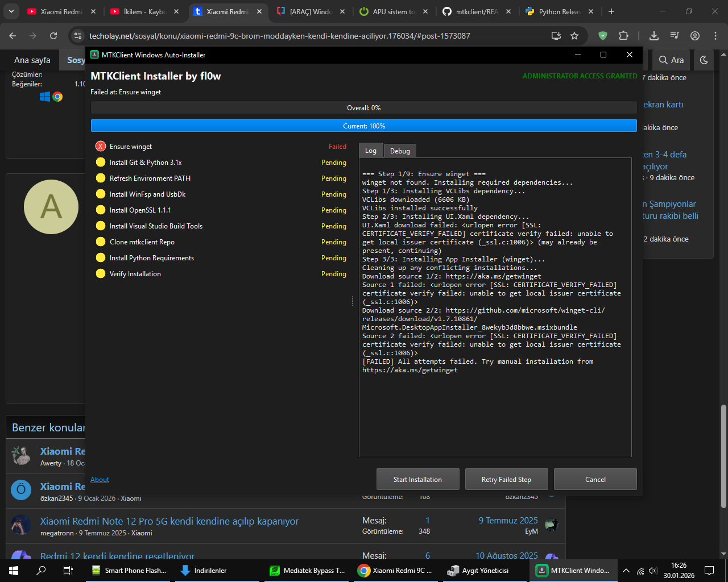Viewport: 728px width, 582px height.
Task: Open the Chrome extensions puzzle icon
Action: coord(623,36)
